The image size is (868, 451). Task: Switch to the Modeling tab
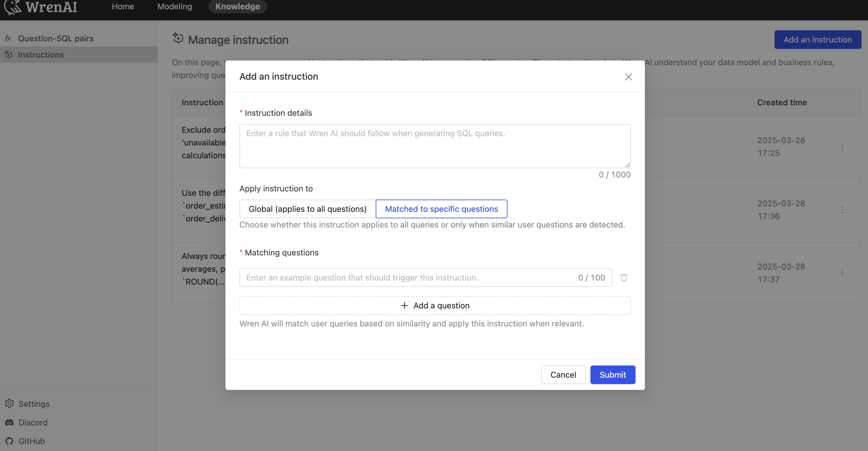click(174, 6)
